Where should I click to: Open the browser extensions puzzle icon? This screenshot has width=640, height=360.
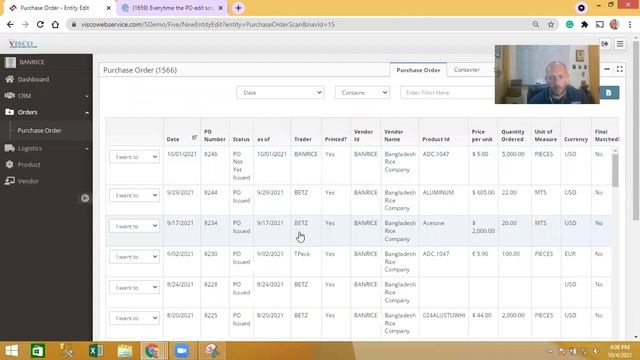pyautogui.click(x=584, y=24)
